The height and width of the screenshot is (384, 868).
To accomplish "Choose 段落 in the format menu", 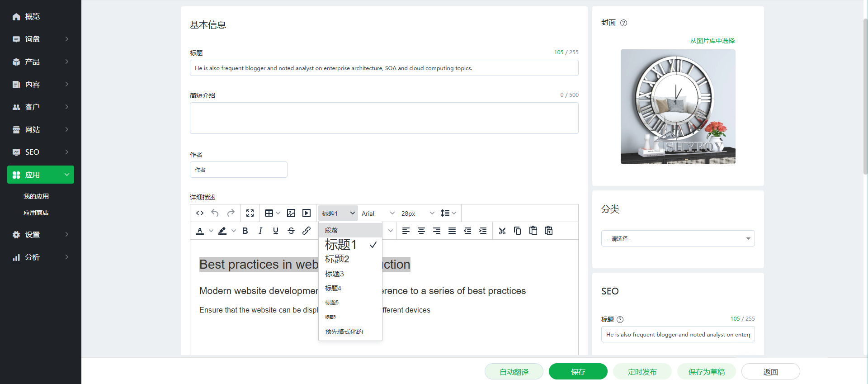I will (331, 230).
